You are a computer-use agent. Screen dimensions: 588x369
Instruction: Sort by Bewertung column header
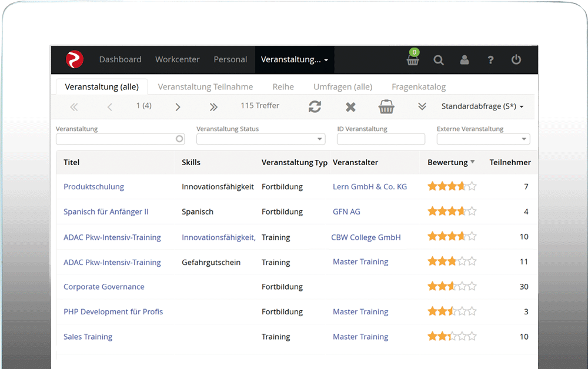(x=451, y=162)
